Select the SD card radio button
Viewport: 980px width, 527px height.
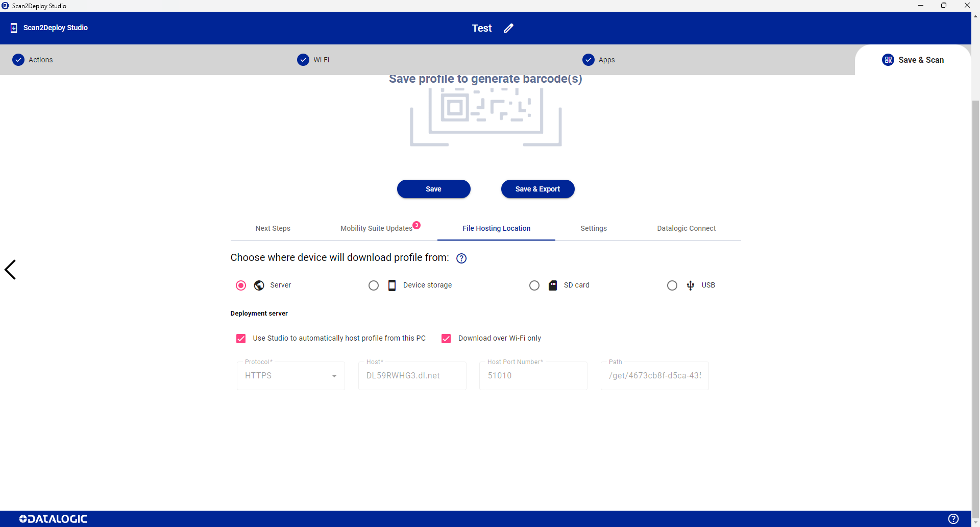534,285
